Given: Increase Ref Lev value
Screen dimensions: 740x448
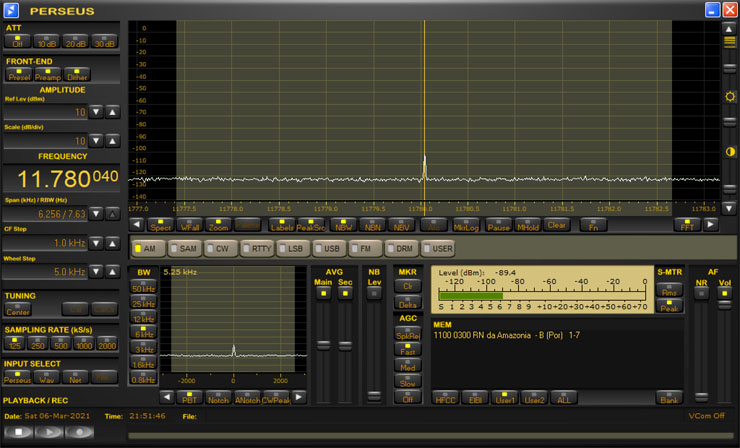Looking at the screenshot, I should coord(112,112).
